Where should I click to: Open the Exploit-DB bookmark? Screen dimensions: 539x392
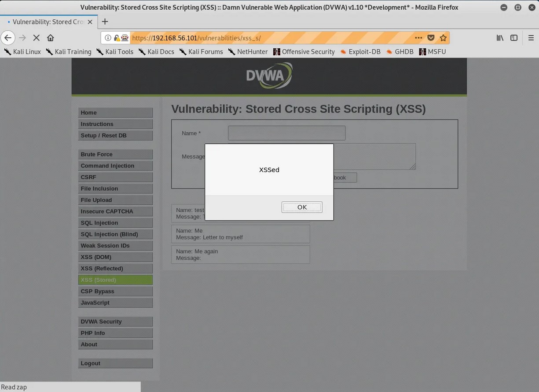(x=360, y=51)
